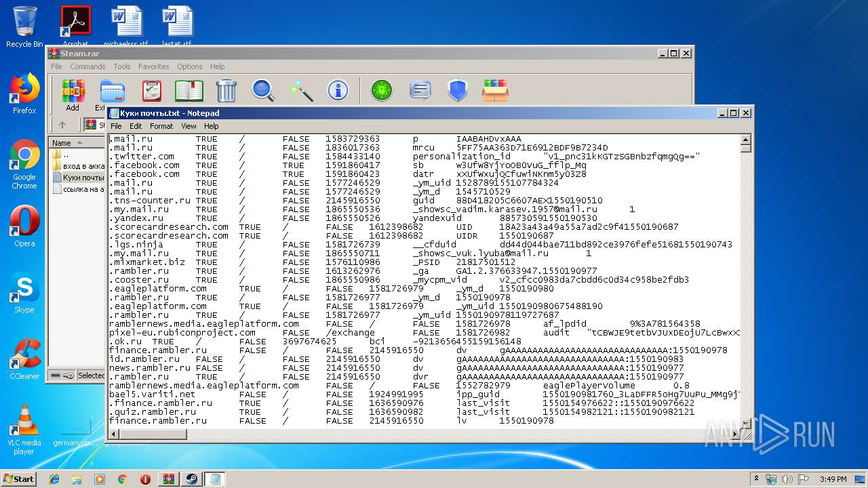Select Firefox desktop shortcut
Viewport: 868px width, 488px height.
(x=24, y=94)
